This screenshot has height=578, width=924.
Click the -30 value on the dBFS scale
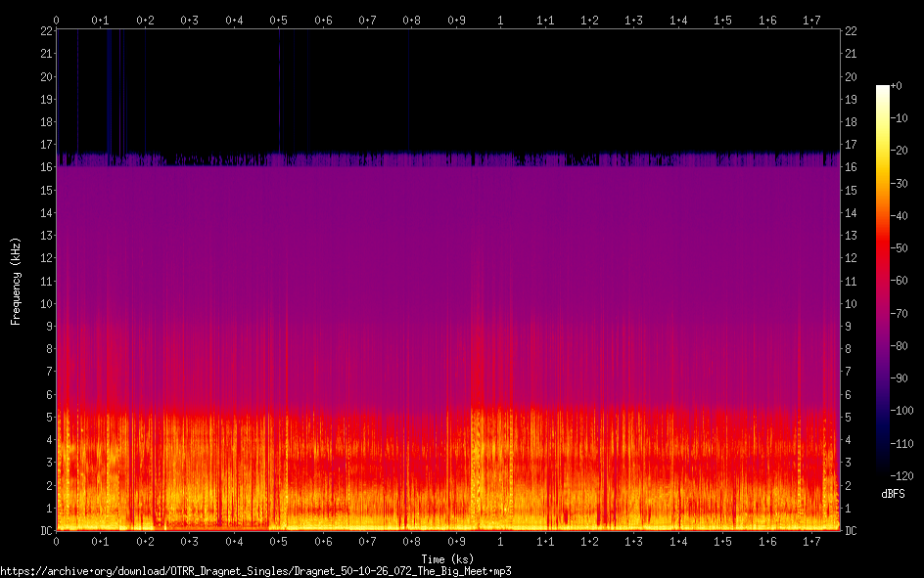[900, 181]
